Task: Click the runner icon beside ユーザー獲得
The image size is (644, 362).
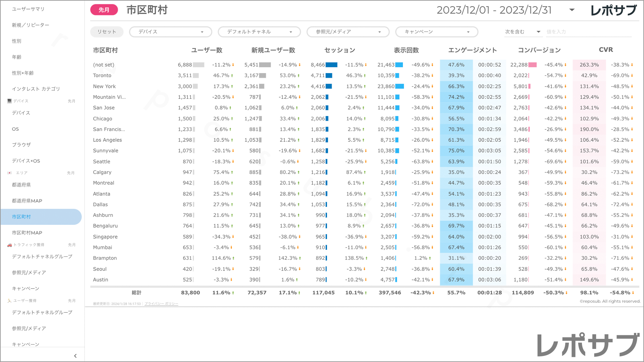Action: [x=9, y=301]
